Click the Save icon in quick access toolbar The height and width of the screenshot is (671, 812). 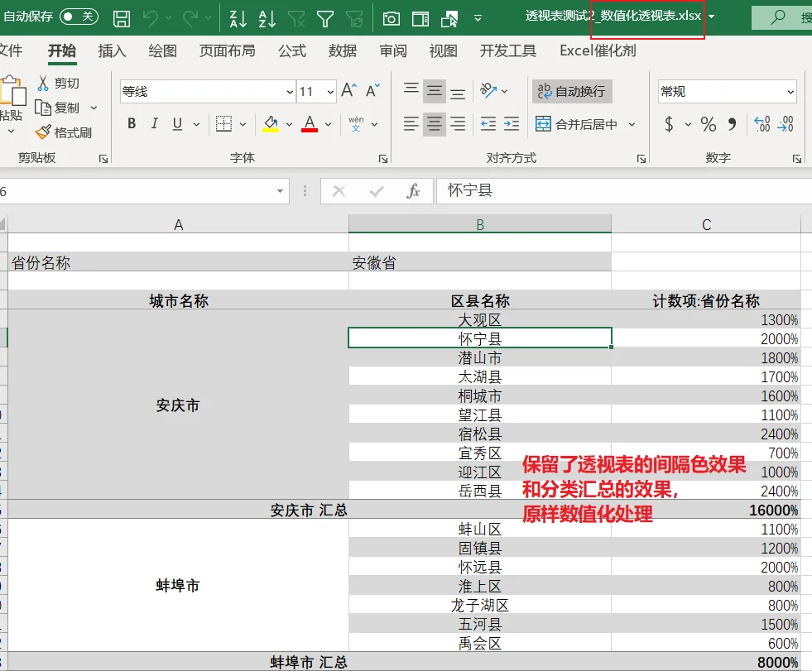[x=122, y=19]
